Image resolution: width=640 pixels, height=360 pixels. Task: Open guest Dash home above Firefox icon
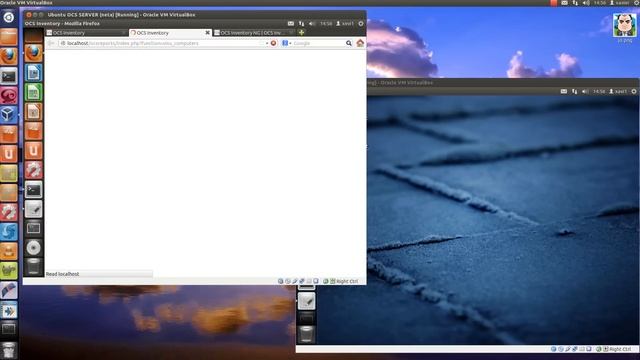click(33, 36)
